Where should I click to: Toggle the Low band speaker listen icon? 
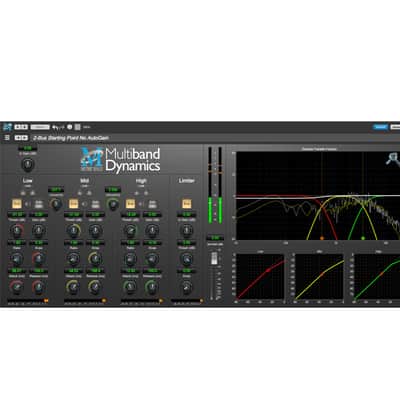pos(28,204)
